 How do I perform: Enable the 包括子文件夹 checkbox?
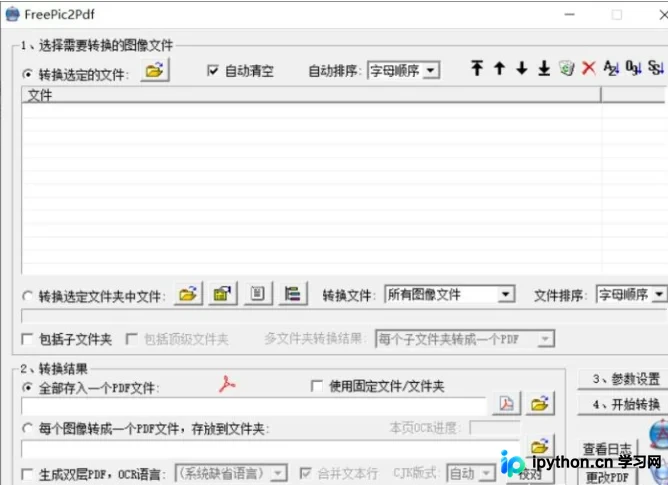pyautogui.click(x=27, y=339)
